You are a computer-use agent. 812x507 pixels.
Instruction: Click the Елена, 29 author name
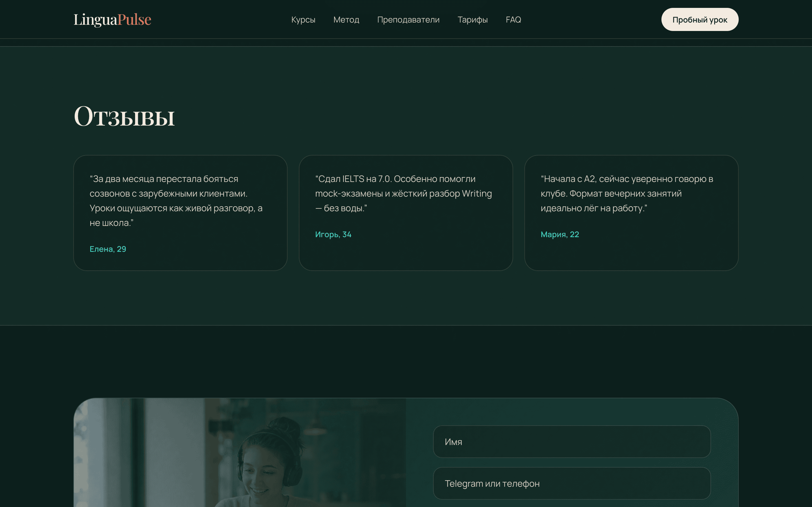(108, 249)
